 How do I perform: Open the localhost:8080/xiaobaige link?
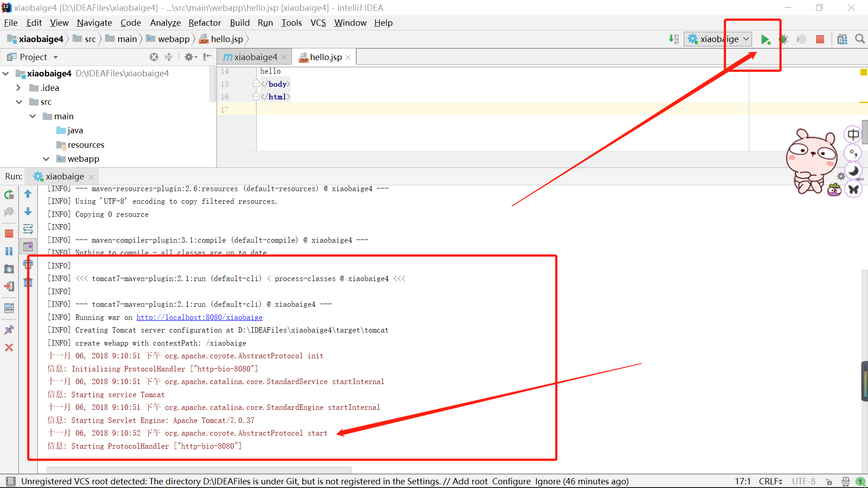click(199, 317)
